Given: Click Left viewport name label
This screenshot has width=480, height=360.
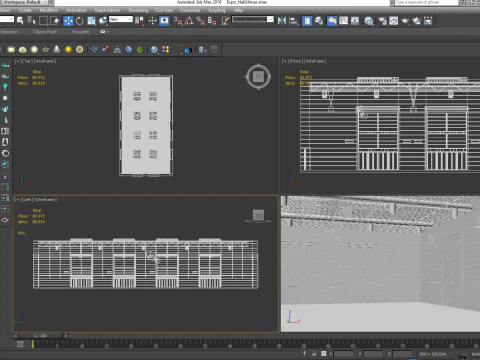Looking at the screenshot, I should [x=27, y=200].
